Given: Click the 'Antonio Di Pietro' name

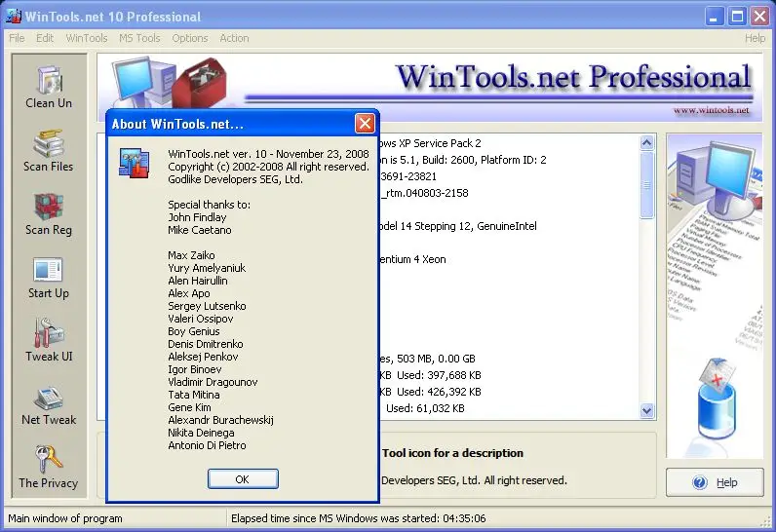Looking at the screenshot, I should [207, 445].
